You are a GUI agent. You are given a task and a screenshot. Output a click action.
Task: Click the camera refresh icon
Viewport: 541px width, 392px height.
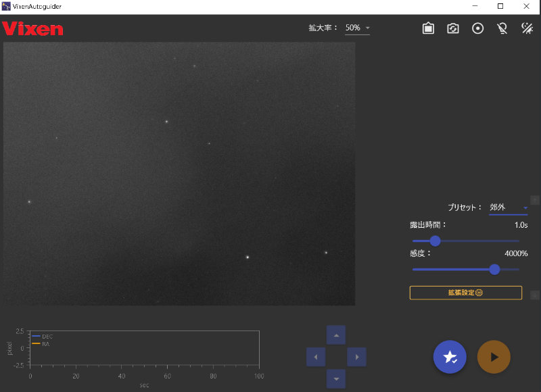pyautogui.click(x=453, y=28)
